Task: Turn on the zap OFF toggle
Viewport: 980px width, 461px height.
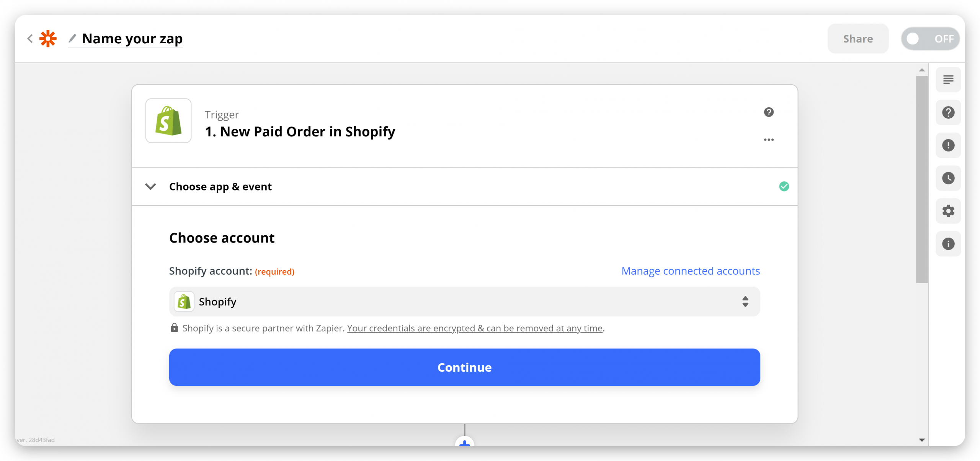Action: click(930, 39)
